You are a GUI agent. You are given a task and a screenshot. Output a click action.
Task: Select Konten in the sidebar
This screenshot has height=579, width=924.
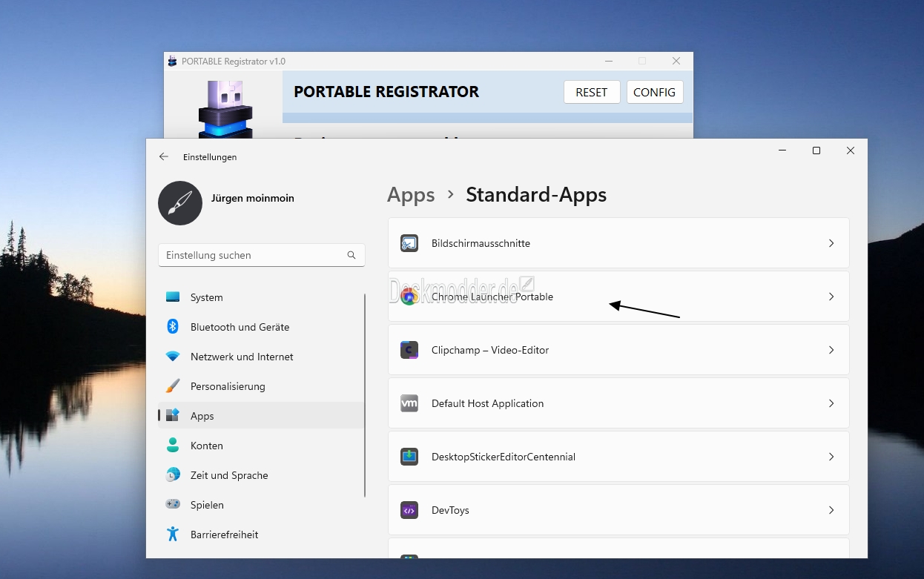(x=261, y=446)
